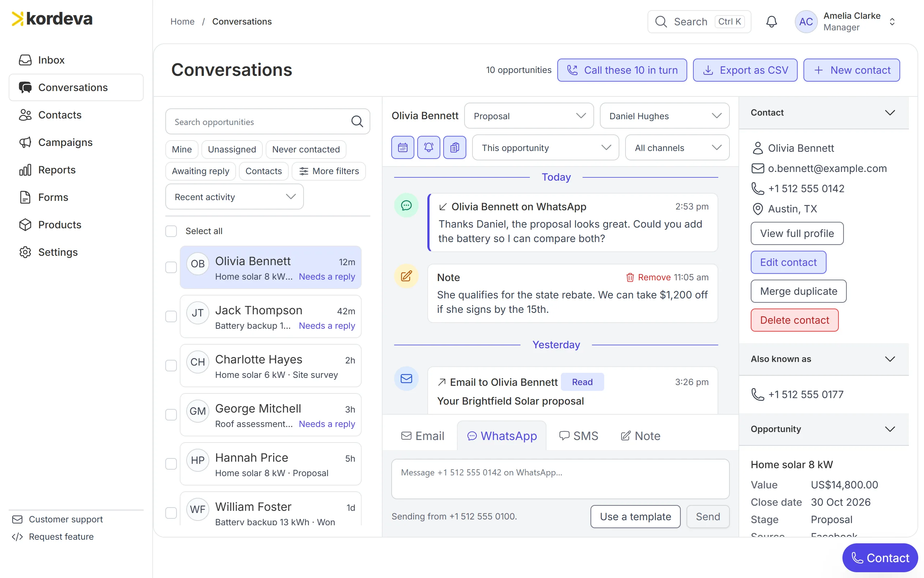This screenshot has width=924, height=578.
Task: Click the CH avatar for Charlotte Hayes
Action: click(197, 362)
